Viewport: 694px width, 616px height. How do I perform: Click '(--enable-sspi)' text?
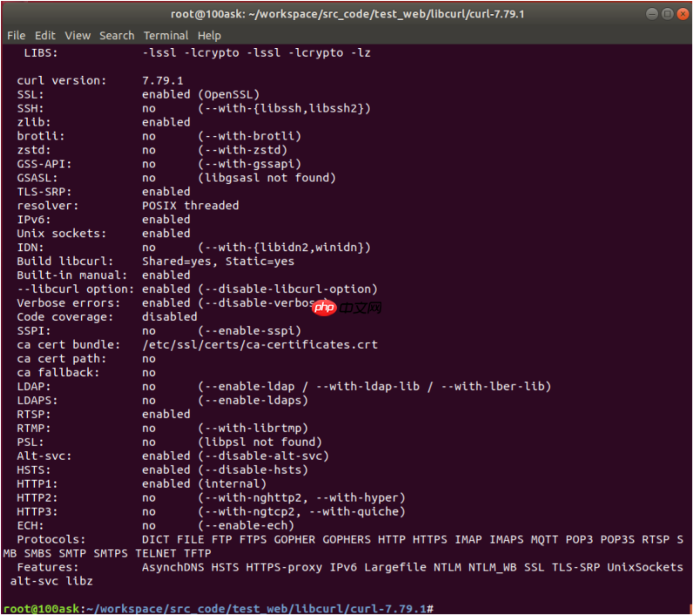(250, 331)
